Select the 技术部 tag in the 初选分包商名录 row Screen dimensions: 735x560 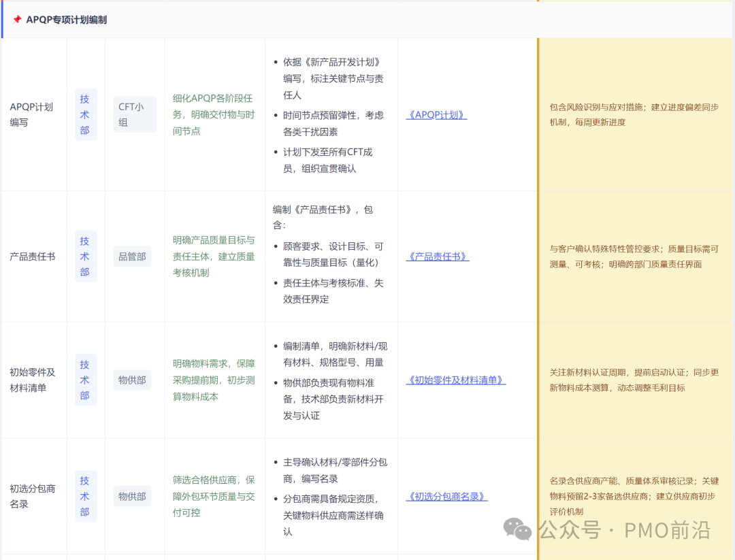tap(85, 495)
